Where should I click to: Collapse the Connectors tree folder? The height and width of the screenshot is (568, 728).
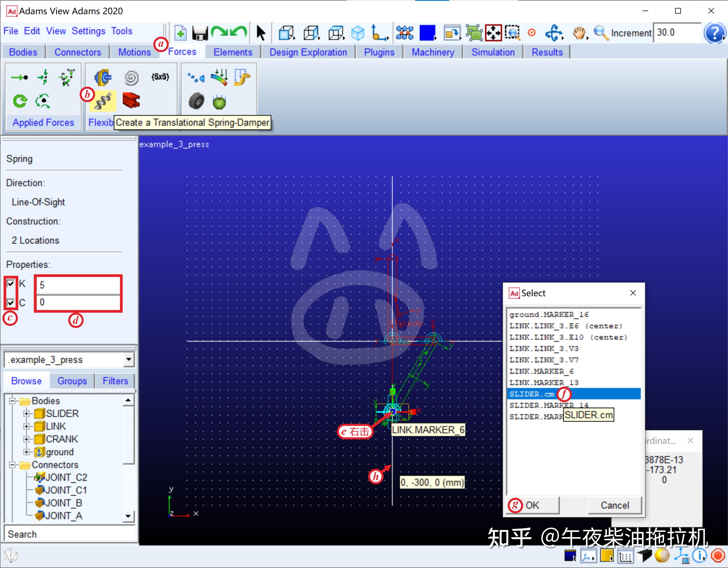point(12,465)
